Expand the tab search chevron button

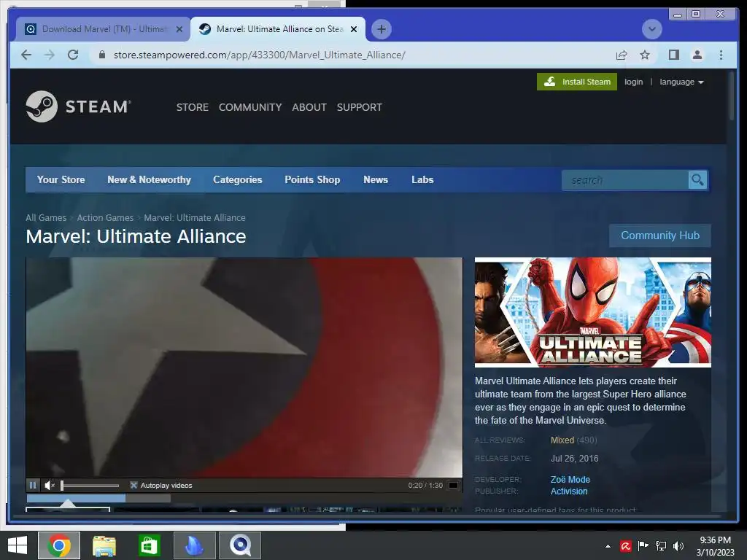pyautogui.click(x=651, y=29)
